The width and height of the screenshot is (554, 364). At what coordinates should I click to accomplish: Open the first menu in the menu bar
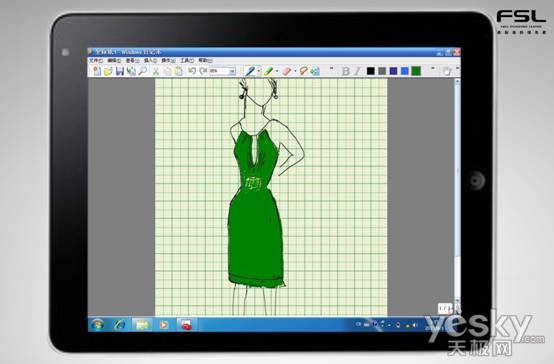(96, 60)
